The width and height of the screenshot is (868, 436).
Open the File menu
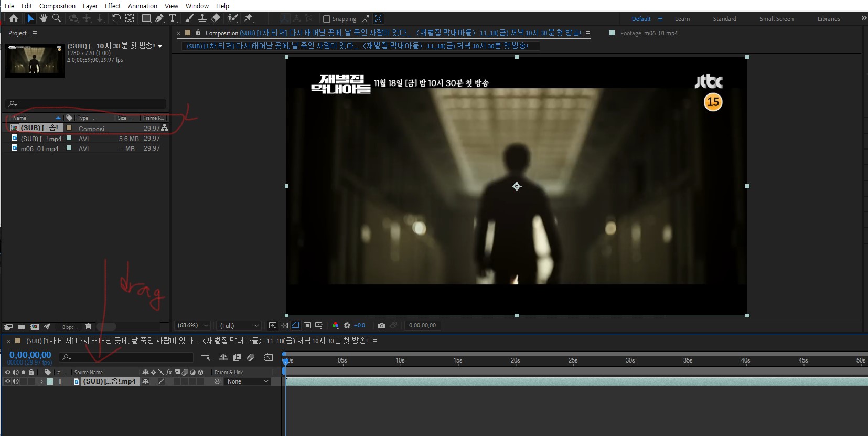pyautogui.click(x=9, y=6)
